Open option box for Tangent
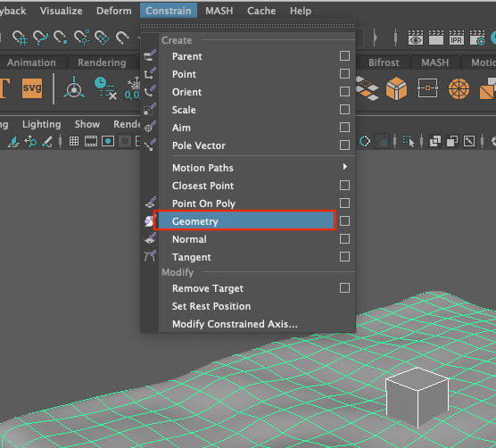The image size is (496, 448). 344,257
